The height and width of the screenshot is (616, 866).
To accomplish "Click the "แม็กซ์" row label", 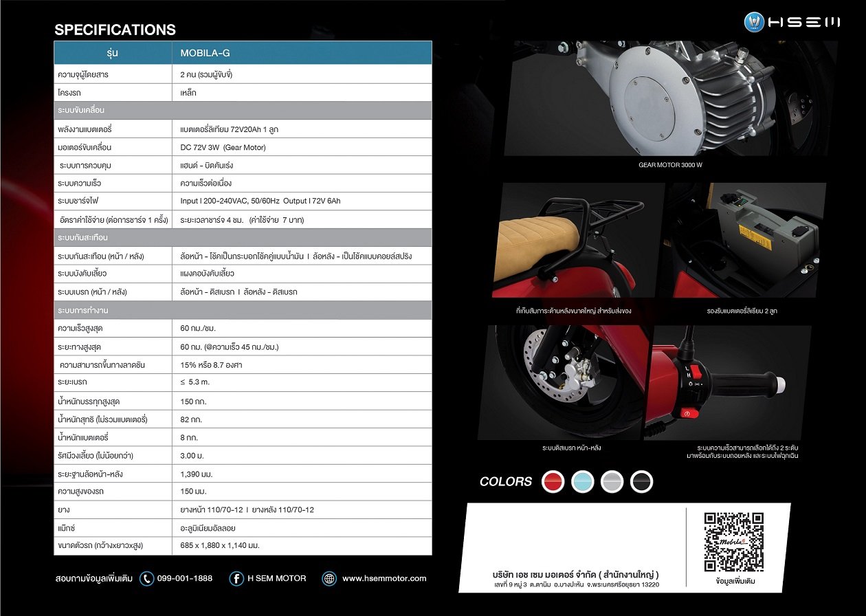I will (x=68, y=529).
